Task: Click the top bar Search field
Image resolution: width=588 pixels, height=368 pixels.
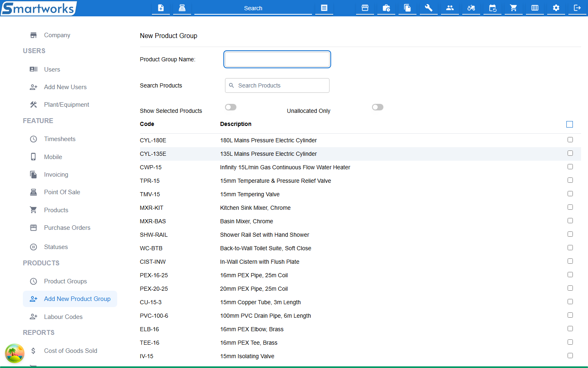Action: tap(253, 8)
